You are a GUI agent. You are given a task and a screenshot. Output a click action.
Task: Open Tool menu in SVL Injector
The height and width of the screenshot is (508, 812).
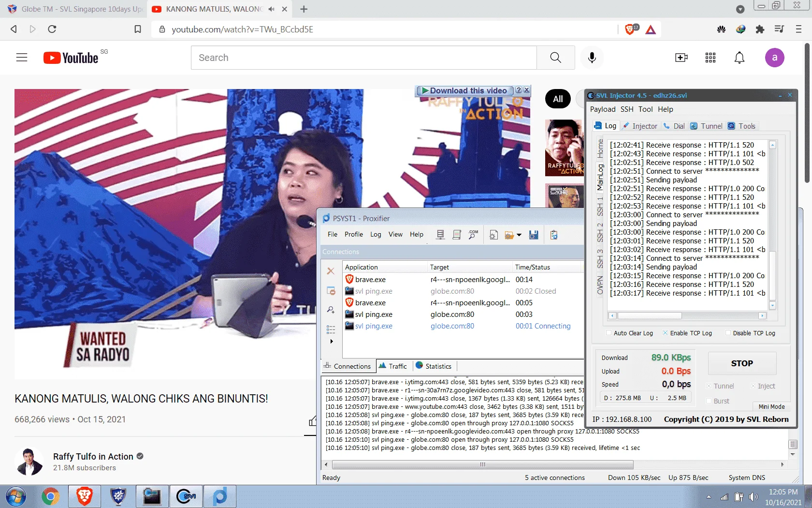(645, 109)
